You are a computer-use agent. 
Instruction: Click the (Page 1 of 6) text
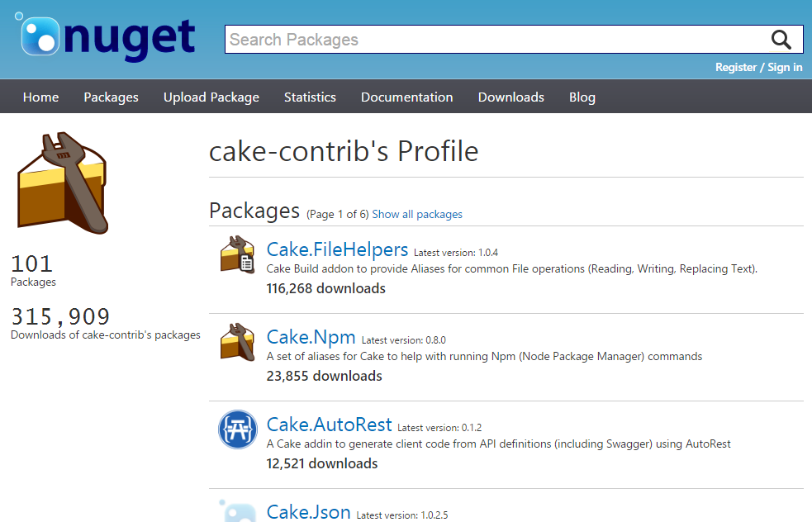(337, 214)
